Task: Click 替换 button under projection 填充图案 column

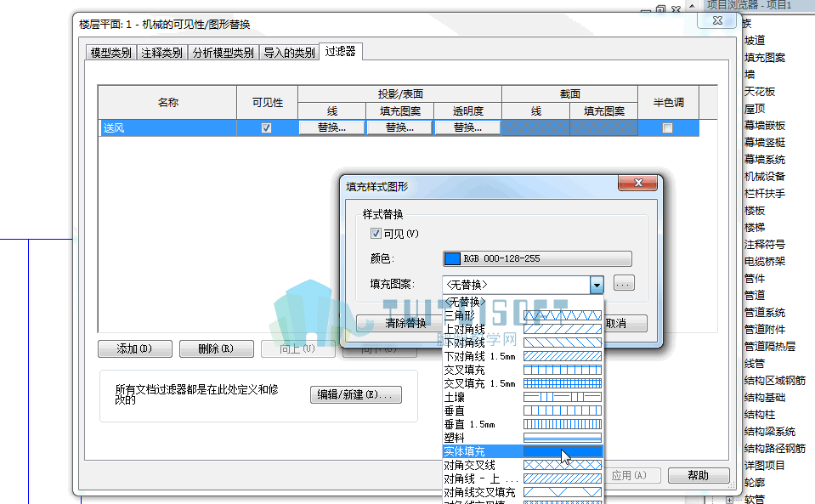Action: tap(399, 127)
